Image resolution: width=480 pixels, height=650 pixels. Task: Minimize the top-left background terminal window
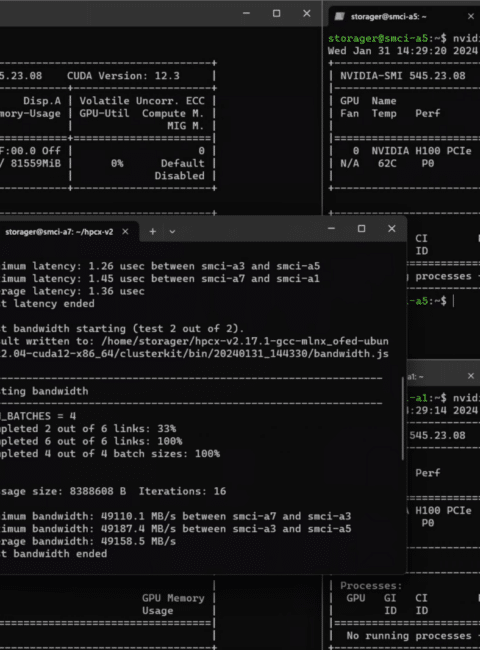coord(246,13)
